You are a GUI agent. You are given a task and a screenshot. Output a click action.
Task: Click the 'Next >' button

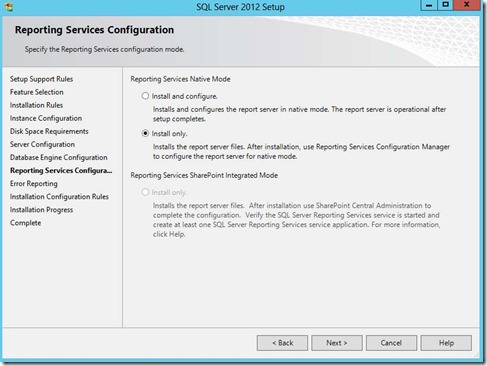(x=337, y=343)
